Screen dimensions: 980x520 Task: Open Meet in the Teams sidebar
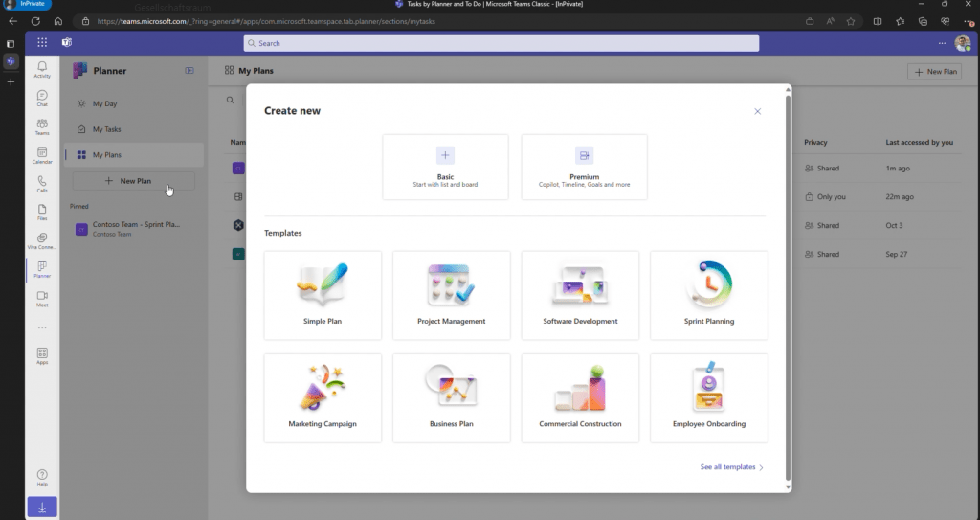click(x=42, y=299)
